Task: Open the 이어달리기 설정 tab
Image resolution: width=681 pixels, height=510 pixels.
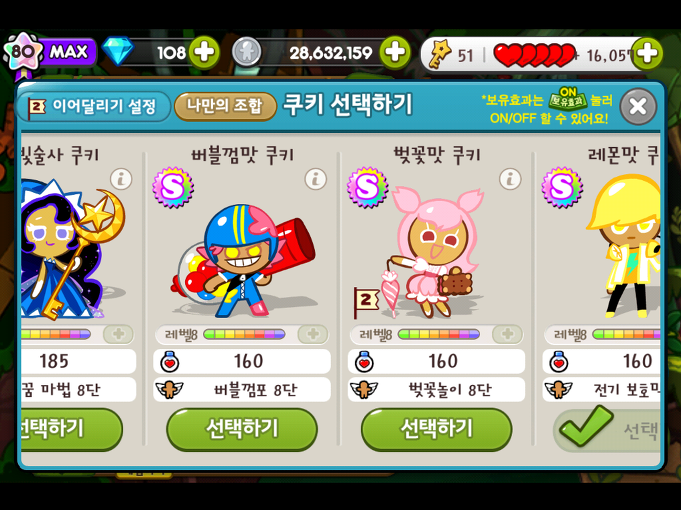Action: coord(93,106)
